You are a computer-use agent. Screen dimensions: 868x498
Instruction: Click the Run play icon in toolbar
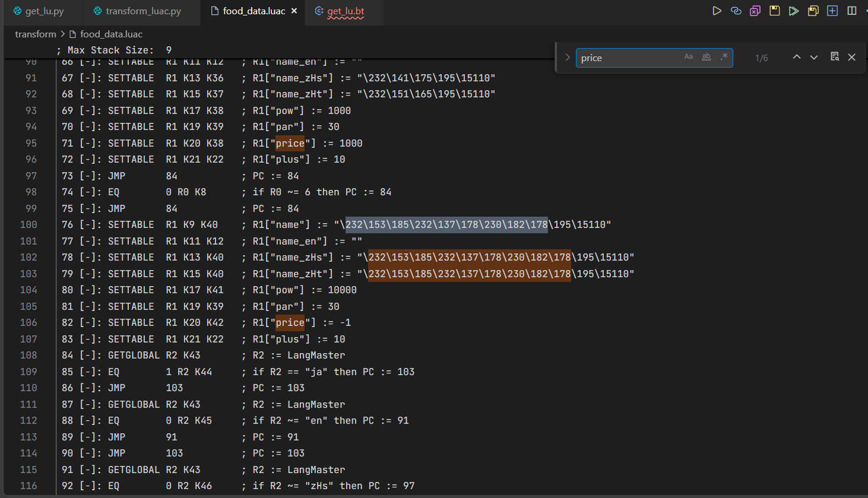[x=717, y=11]
